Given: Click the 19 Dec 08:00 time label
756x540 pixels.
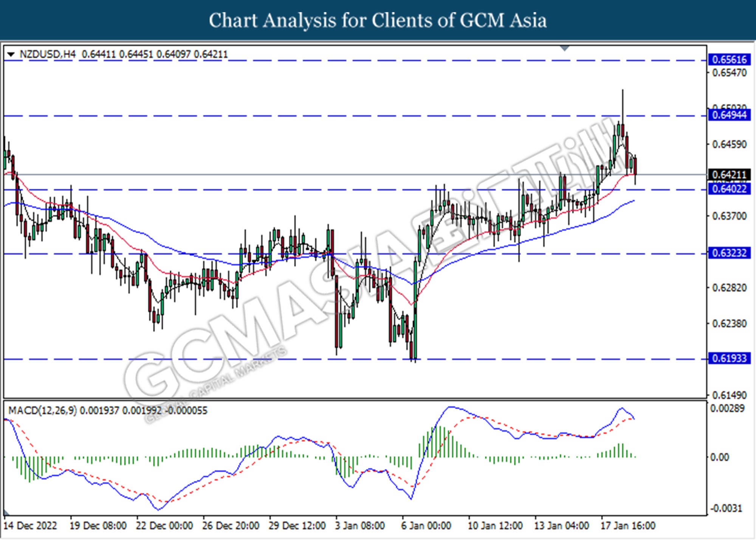Looking at the screenshot, I should tap(98, 526).
